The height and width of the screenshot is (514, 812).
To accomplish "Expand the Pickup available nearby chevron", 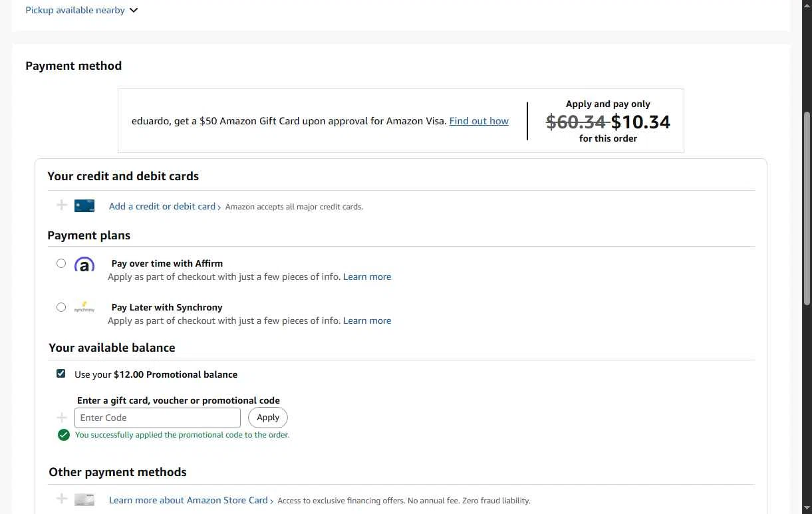I will point(134,11).
